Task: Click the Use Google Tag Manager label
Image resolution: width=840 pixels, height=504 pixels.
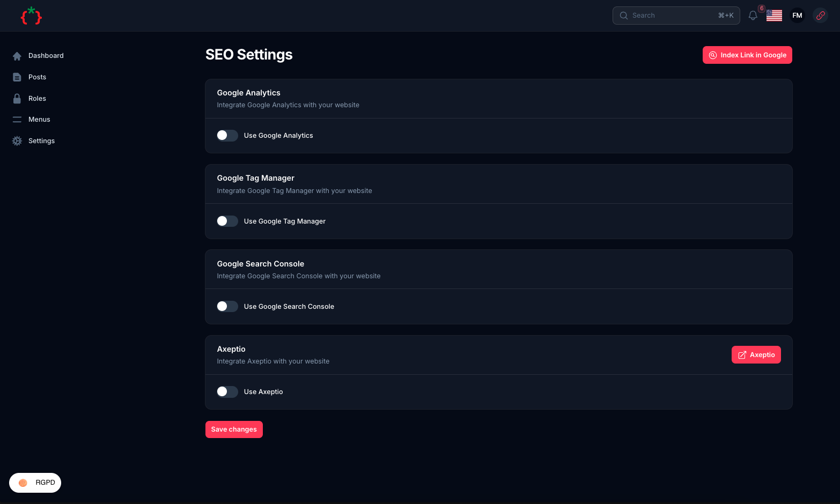Action: pyautogui.click(x=285, y=221)
